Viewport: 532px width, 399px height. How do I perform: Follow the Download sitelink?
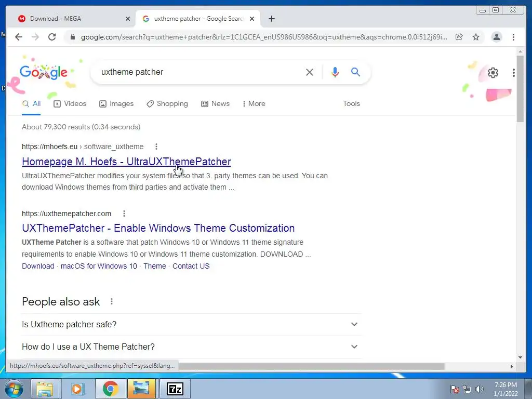(x=38, y=267)
